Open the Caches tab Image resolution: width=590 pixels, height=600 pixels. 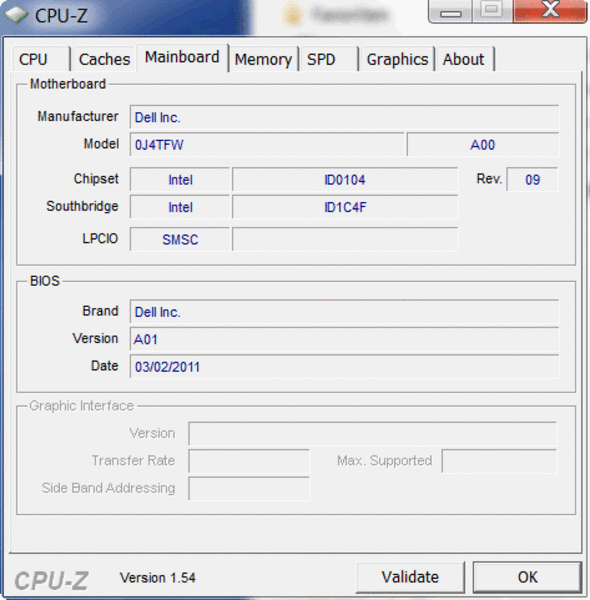click(104, 59)
